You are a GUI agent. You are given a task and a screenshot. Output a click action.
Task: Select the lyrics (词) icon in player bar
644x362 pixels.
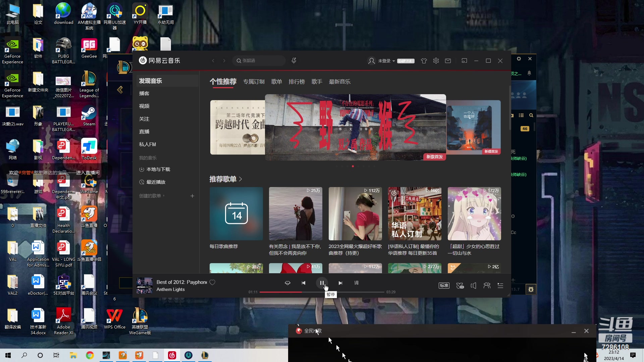[x=356, y=283]
